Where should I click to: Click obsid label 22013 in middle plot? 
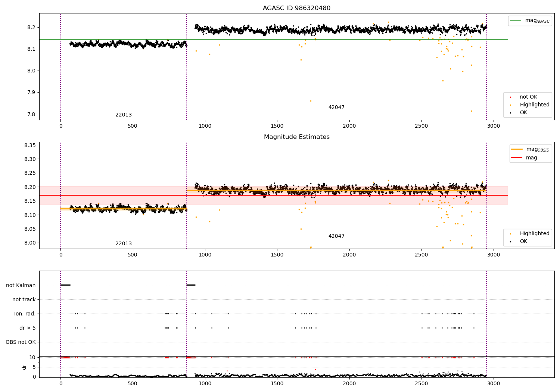pyautogui.click(x=124, y=244)
